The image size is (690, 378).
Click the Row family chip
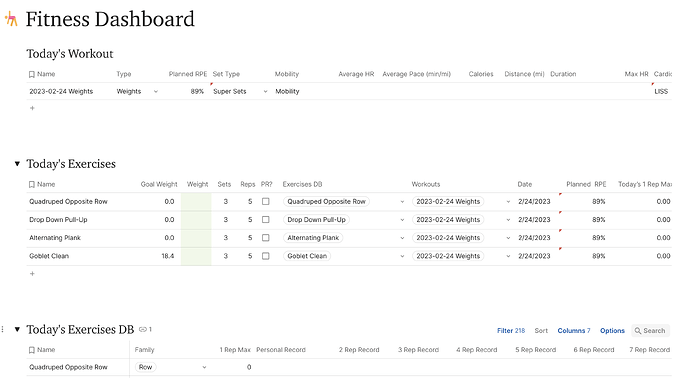point(145,367)
